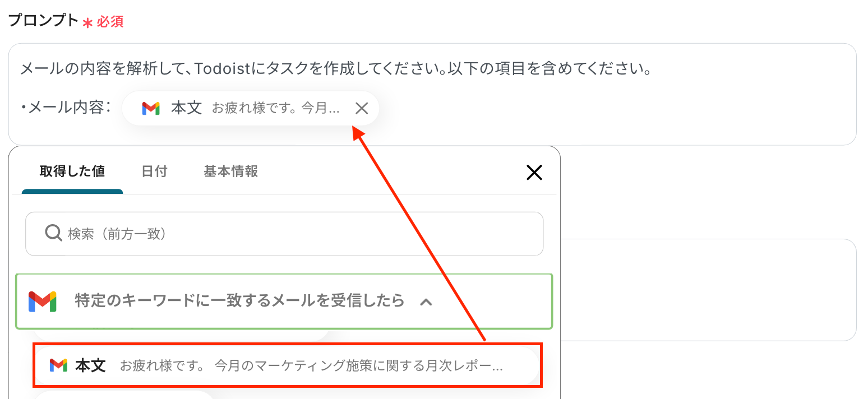
Task: Click the 本文 list item's email preview text
Action: (x=311, y=366)
